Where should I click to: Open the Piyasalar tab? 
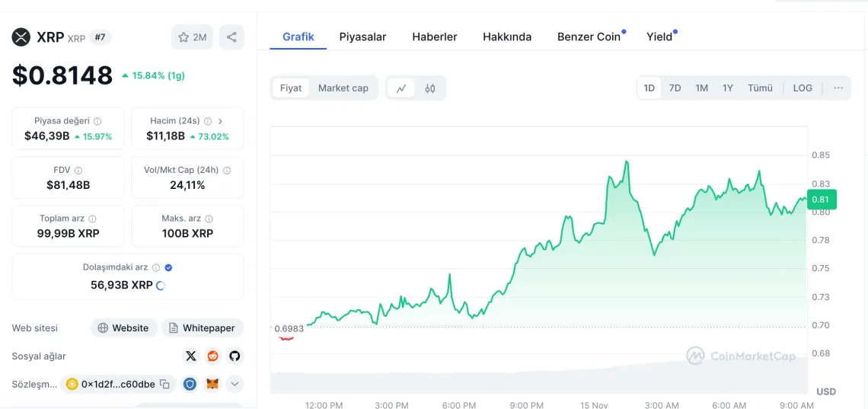coord(362,37)
